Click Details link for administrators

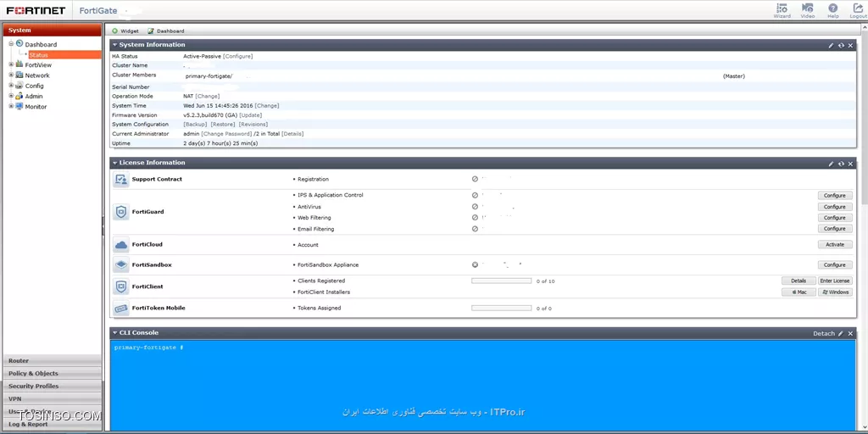pyautogui.click(x=292, y=134)
